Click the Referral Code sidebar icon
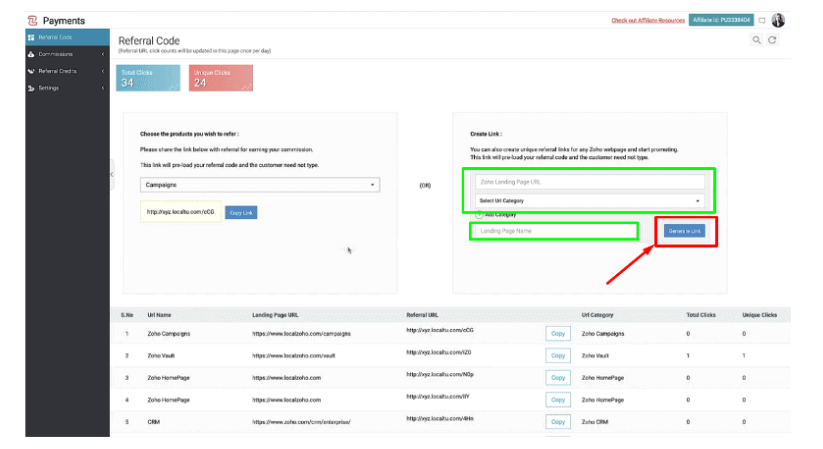823x449 pixels. (31, 37)
